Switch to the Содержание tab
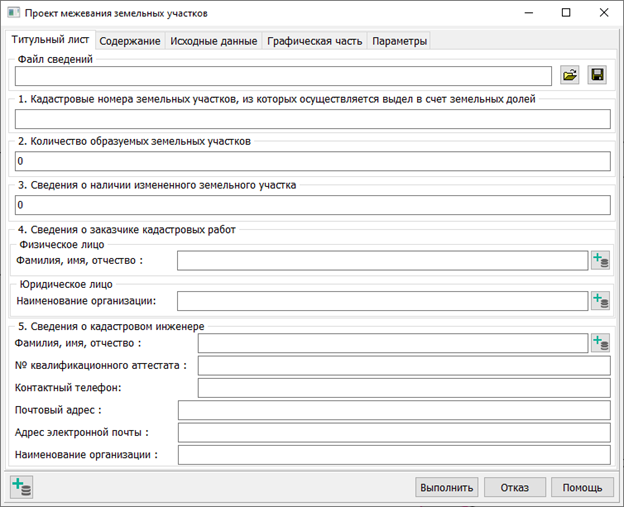624x507 pixels. click(129, 41)
